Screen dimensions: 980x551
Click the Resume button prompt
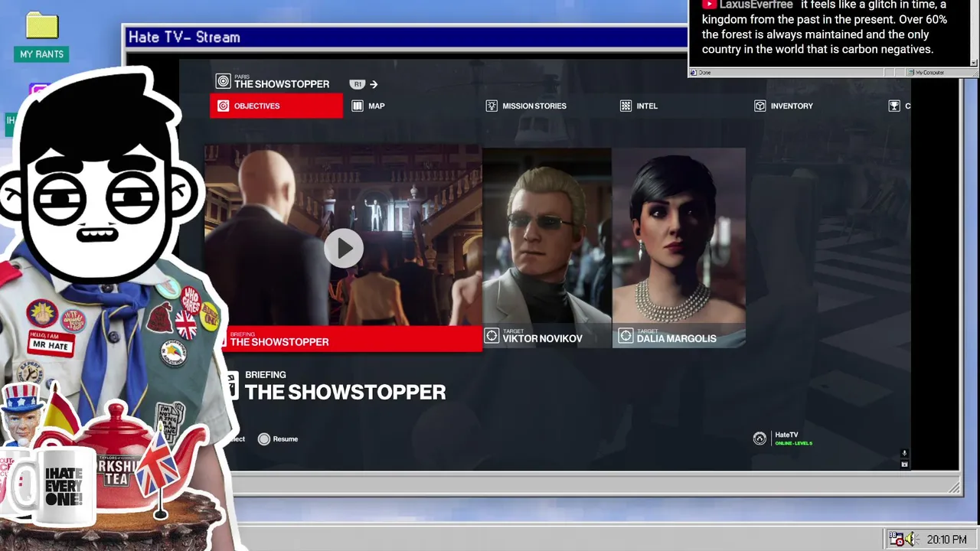pyautogui.click(x=278, y=439)
